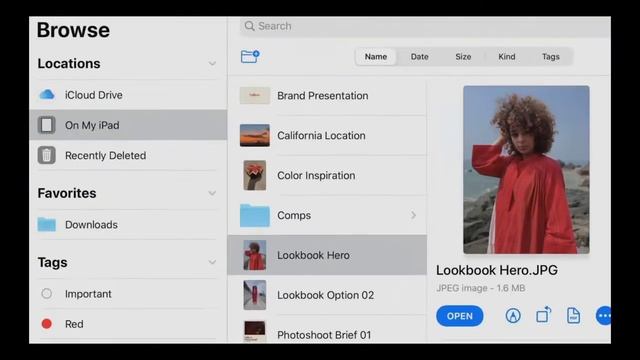Click the "Color Inspiration" file name

point(316,175)
